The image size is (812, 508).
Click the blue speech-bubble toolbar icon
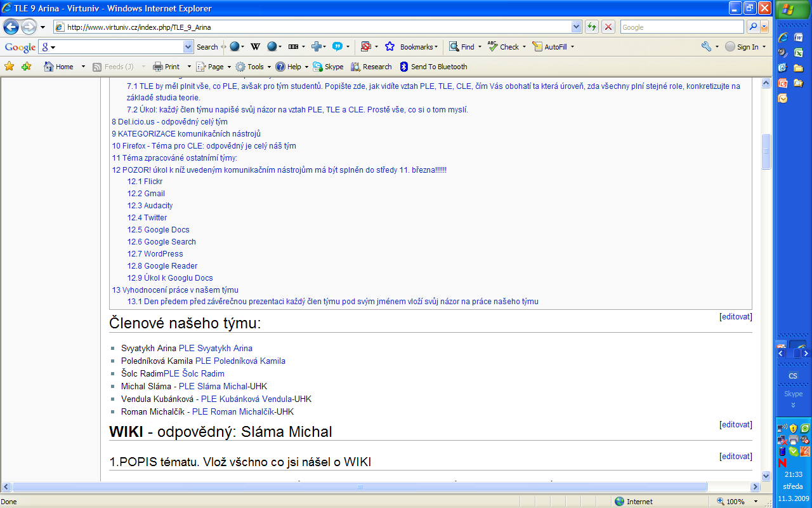click(337, 47)
